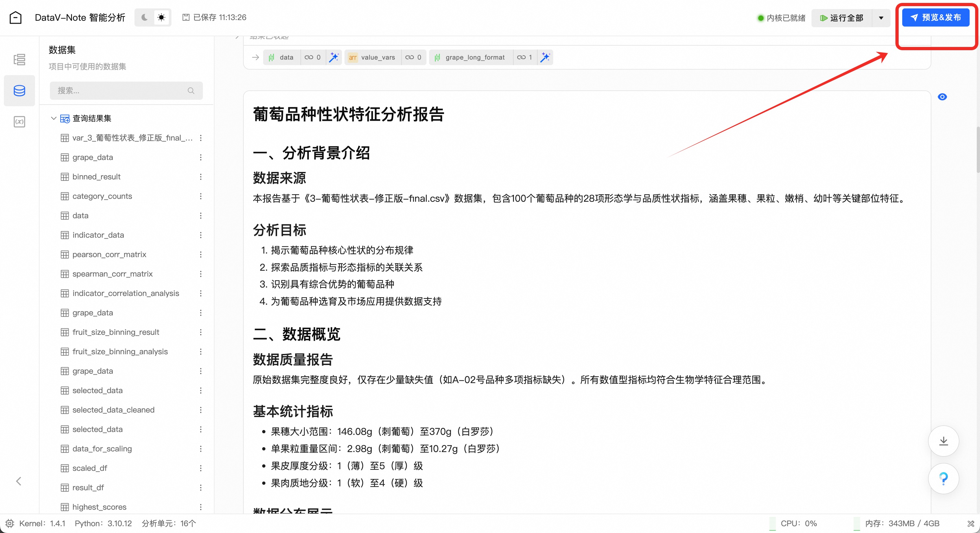Image resolution: width=980 pixels, height=533 pixels.
Task: Toggle report cell visibility eye icon
Action: pyautogui.click(x=942, y=97)
